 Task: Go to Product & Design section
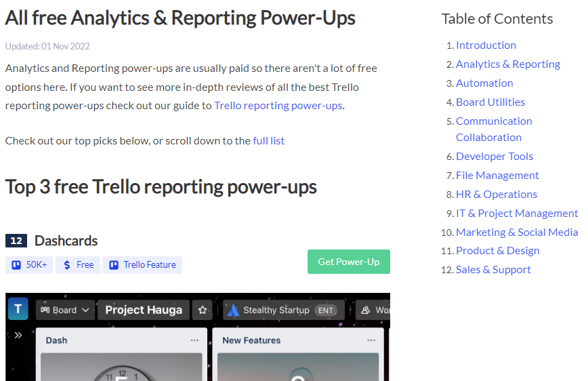[x=498, y=251]
